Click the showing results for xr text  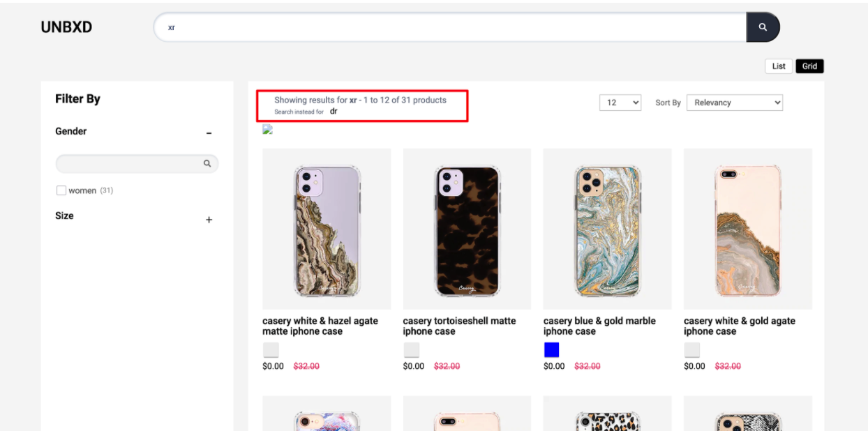[x=360, y=100]
